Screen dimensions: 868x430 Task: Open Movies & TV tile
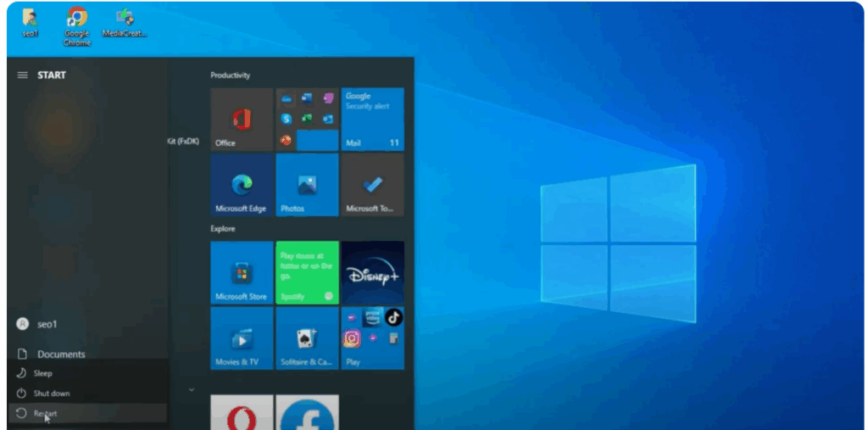pos(242,338)
